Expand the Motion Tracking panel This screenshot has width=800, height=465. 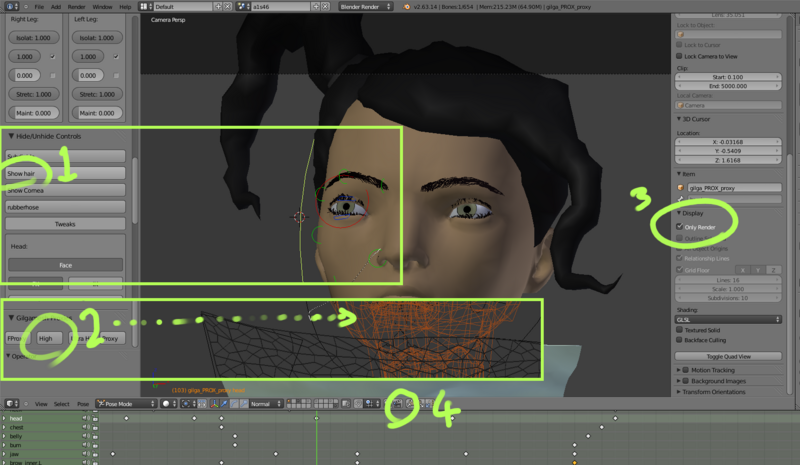(715, 370)
